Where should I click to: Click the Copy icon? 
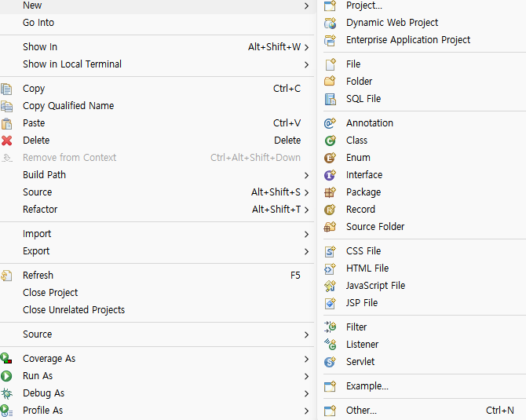[x=7, y=89]
